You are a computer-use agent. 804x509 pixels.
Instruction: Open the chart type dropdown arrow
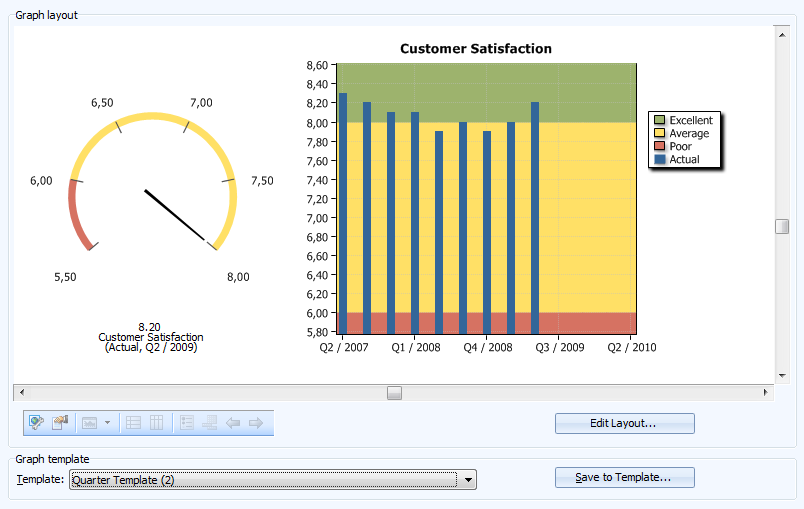coord(107,423)
